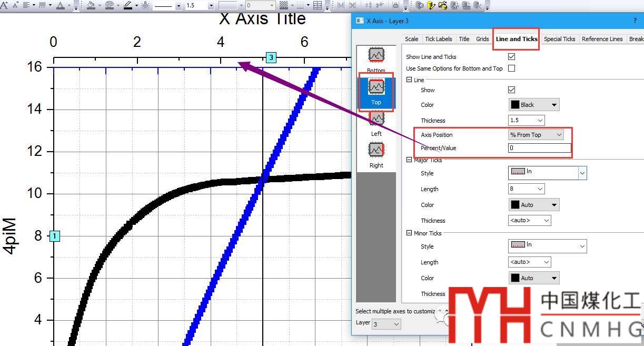Open the Axis Position dropdown
This screenshot has height=346, width=644.
[536, 135]
